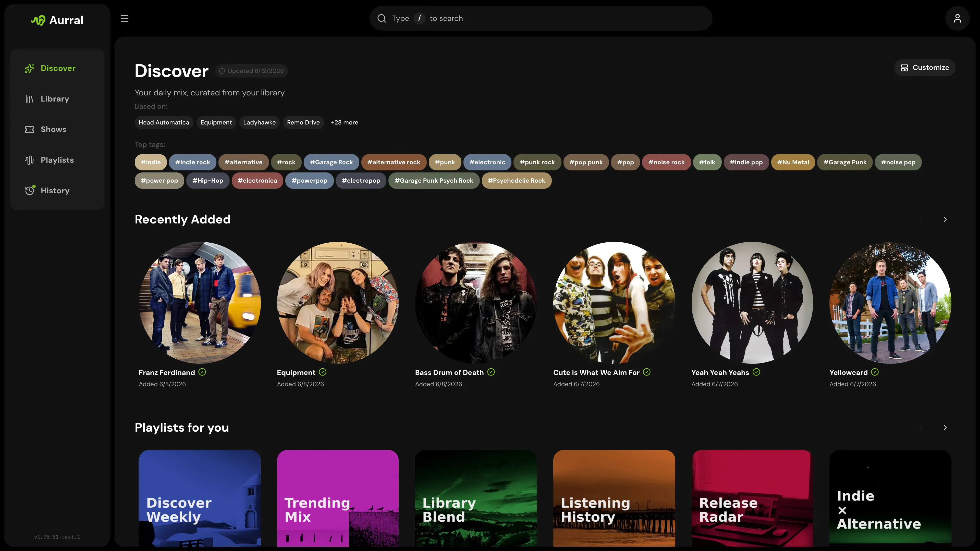Viewport: 980px width, 551px height.
Task: Click the Playlists waveform icon
Action: click(x=30, y=160)
